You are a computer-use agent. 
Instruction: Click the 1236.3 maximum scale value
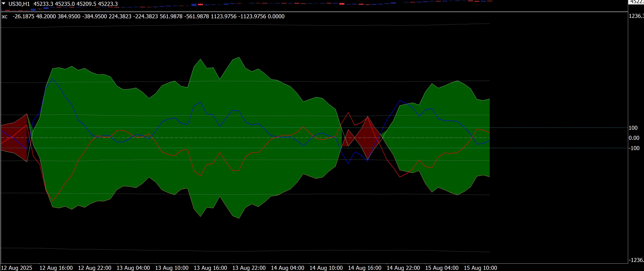tap(636, 16)
